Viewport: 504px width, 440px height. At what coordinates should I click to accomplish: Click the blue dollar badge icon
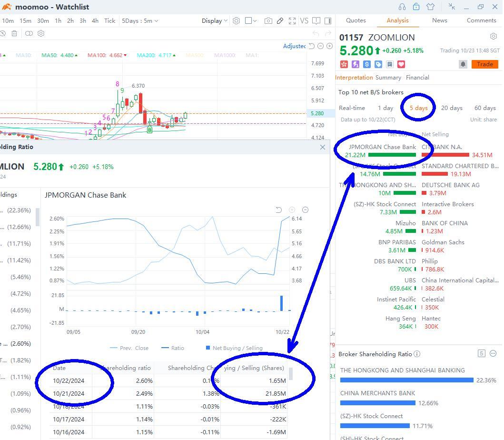point(367,64)
